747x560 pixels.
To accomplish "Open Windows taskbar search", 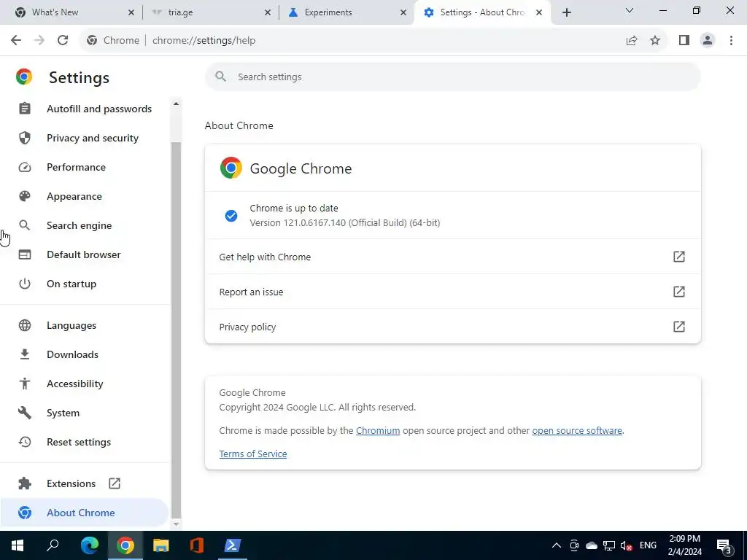I will coord(53,545).
